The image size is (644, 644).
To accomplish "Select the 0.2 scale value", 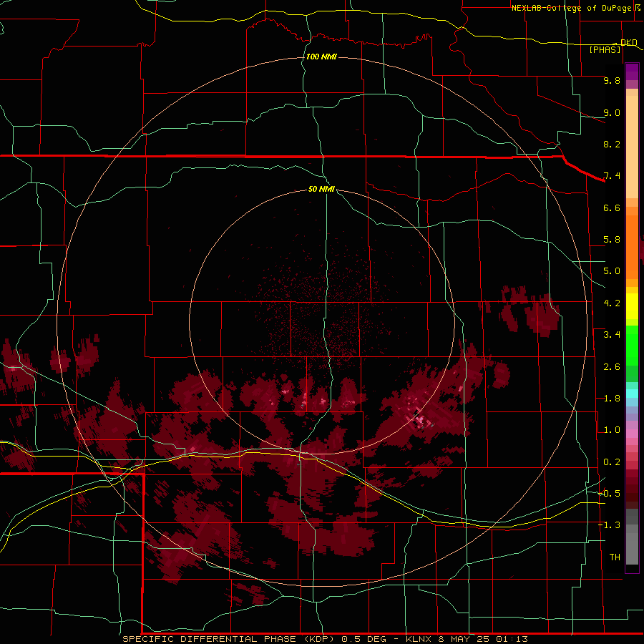I will [x=612, y=462].
